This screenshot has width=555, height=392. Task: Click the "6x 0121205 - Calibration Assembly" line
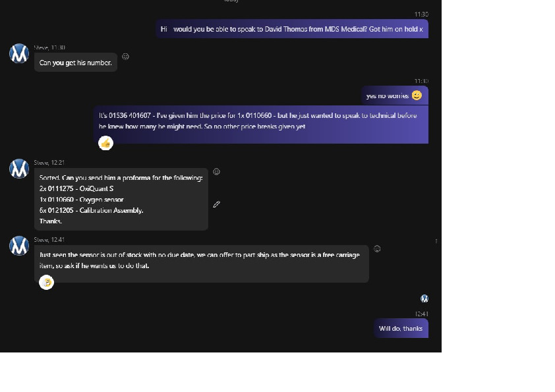click(92, 210)
